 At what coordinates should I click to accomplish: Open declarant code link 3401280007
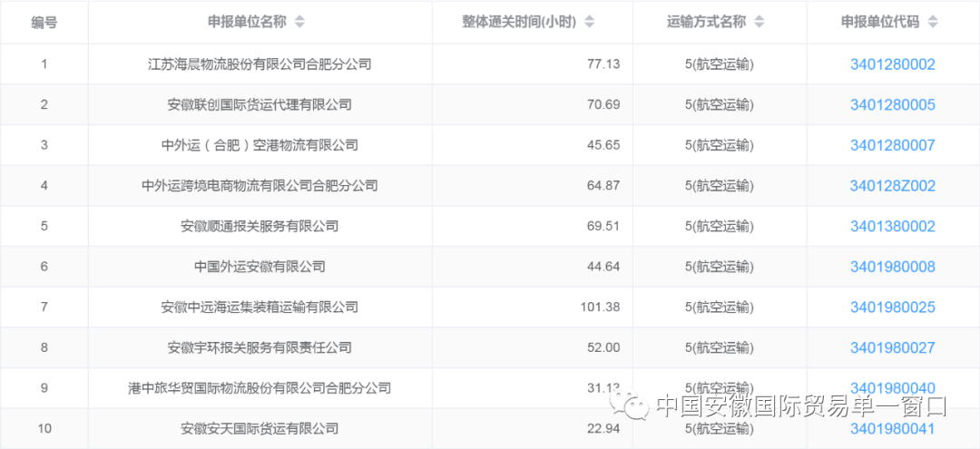pyautogui.click(x=893, y=145)
